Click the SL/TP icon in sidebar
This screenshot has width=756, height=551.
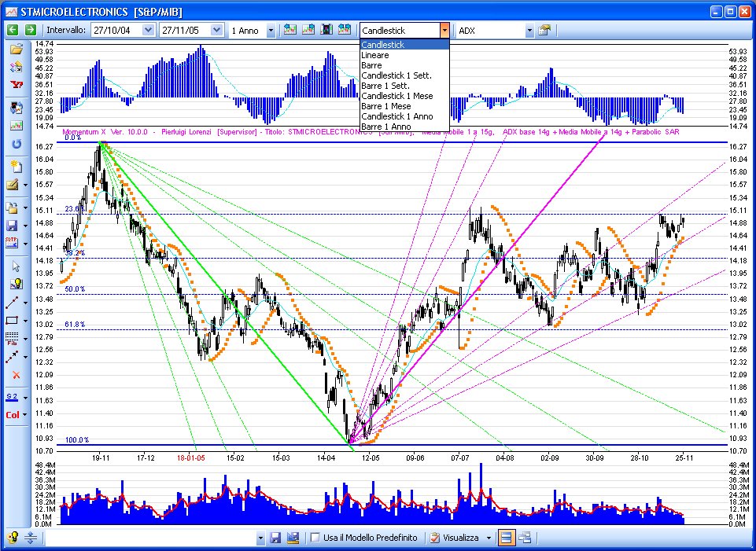pos(13,243)
